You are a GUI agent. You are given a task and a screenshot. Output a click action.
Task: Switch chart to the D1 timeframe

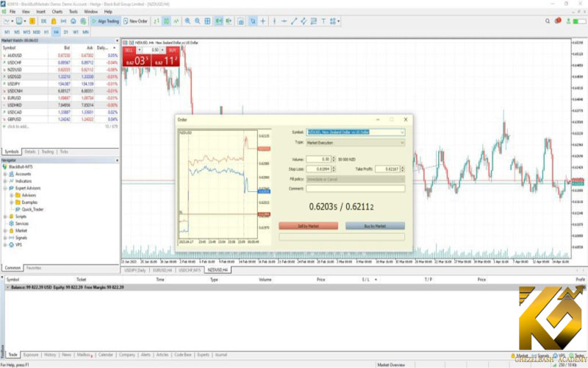(x=66, y=32)
